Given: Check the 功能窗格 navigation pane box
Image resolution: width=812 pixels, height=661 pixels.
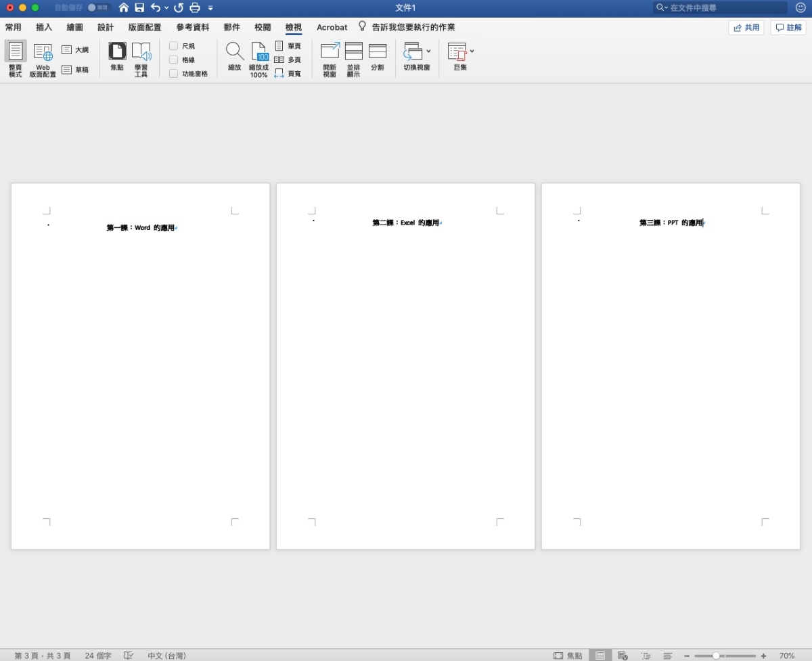Looking at the screenshot, I should point(174,74).
